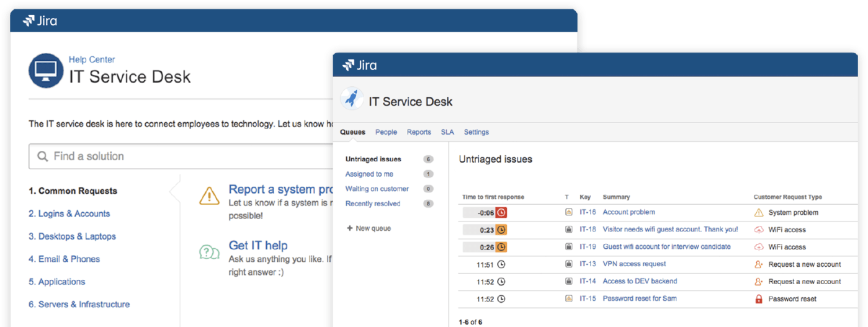Viewport: 868px width, 327px height.
Task: Click the chat bubbles icon beside Get IT help
Action: click(x=209, y=252)
